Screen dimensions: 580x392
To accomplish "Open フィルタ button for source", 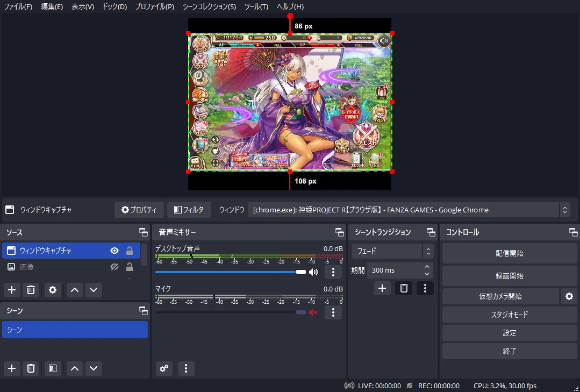I will [189, 210].
